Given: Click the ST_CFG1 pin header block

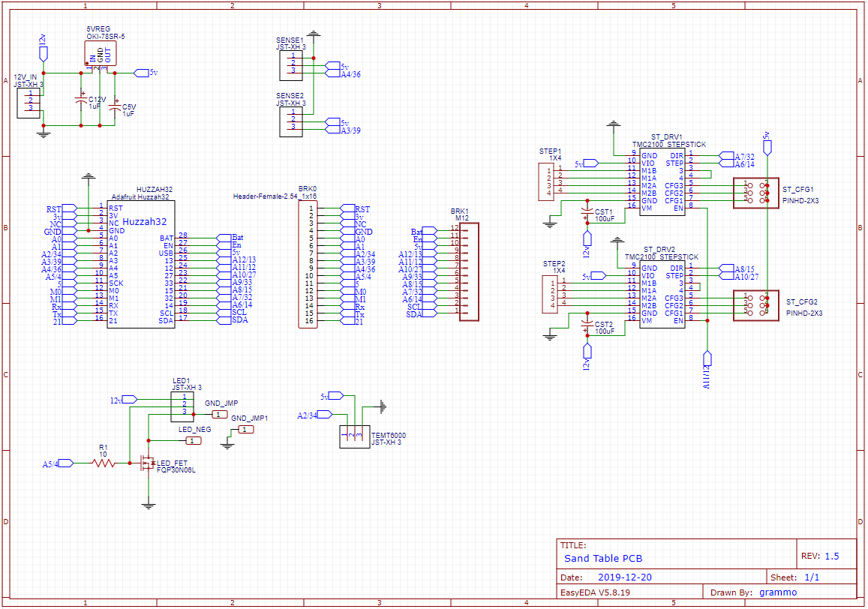Looking at the screenshot, I should [x=755, y=192].
